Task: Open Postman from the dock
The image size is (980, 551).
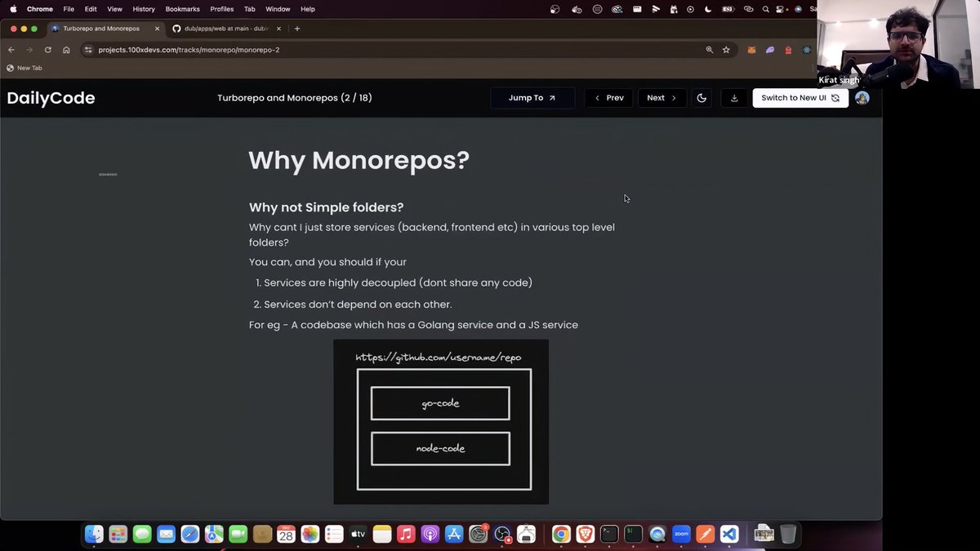Action: (x=705, y=534)
